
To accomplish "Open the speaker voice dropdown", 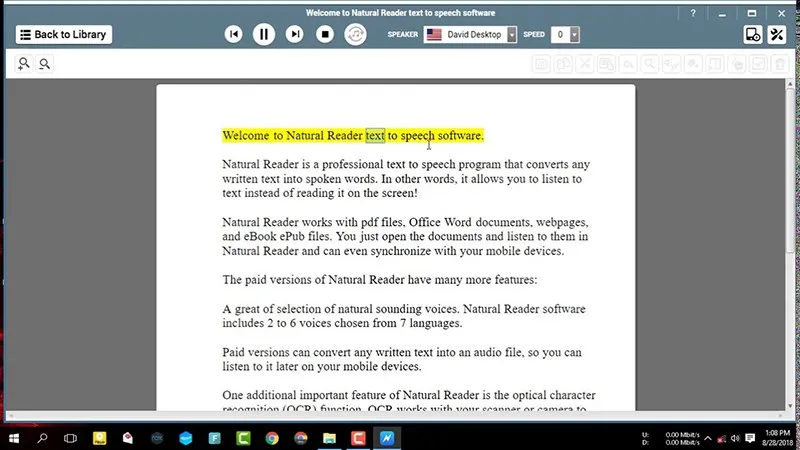I will pos(512,34).
